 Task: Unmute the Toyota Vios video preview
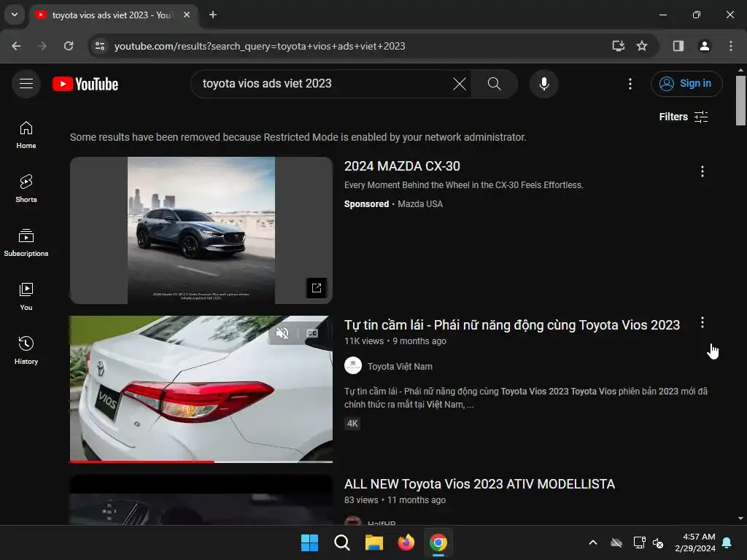(282, 333)
